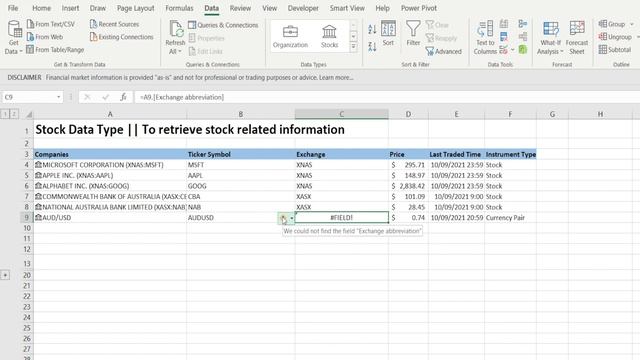Click the Name Box showing C9
Screen dimensions: 640x360
point(29,97)
